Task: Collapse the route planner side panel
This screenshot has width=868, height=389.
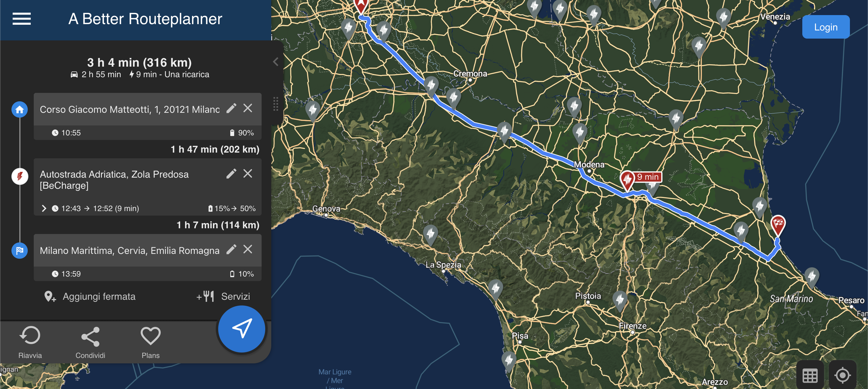Action: (x=276, y=62)
